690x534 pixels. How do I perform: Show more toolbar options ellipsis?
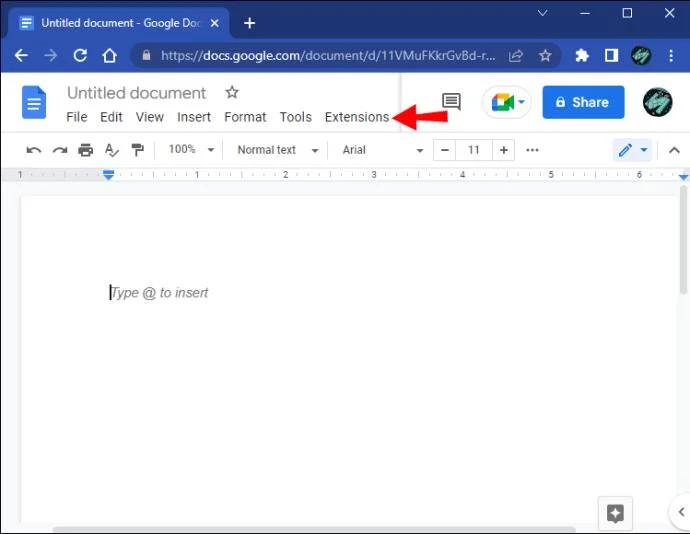click(532, 150)
